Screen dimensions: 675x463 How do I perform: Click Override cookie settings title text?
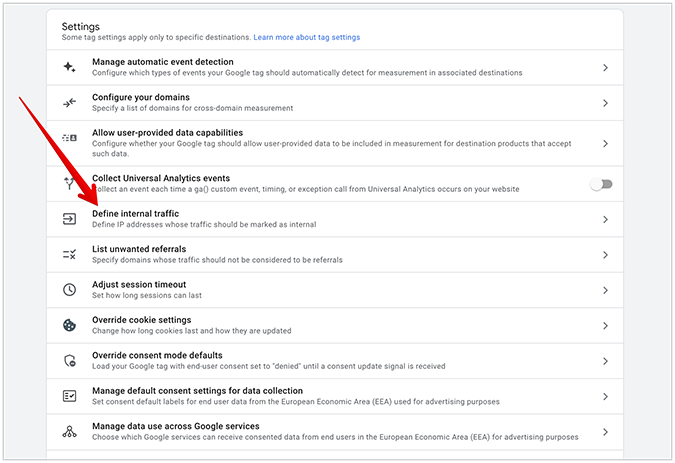coord(142,320)
